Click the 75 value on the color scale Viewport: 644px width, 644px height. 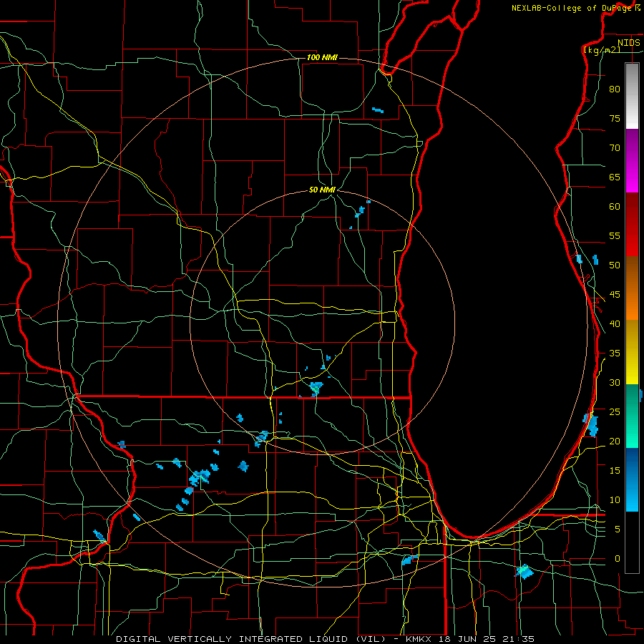coord(615,118)
